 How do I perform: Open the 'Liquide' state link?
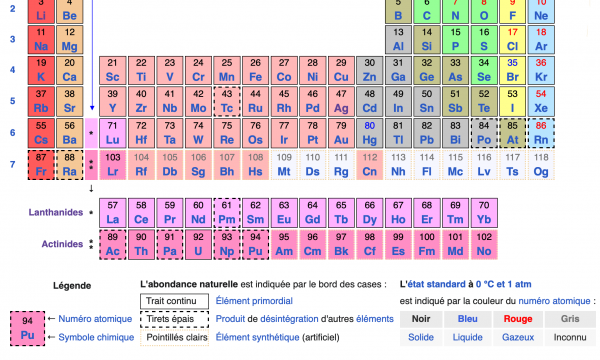(468, 337)
